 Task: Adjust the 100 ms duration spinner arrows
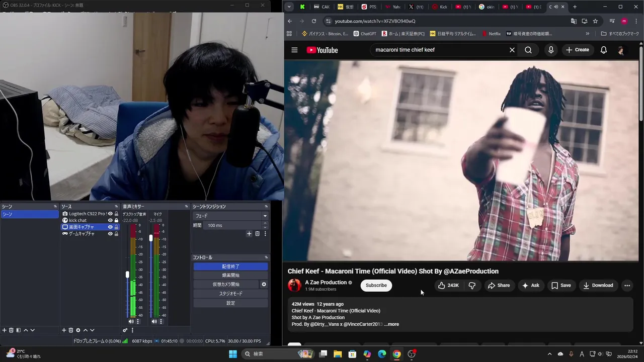[x=265, y=225]
